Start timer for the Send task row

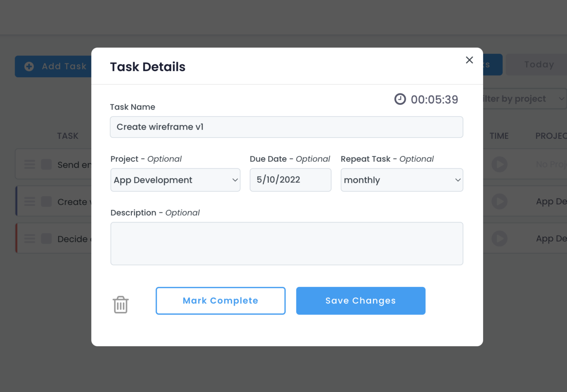pos(499,164)
